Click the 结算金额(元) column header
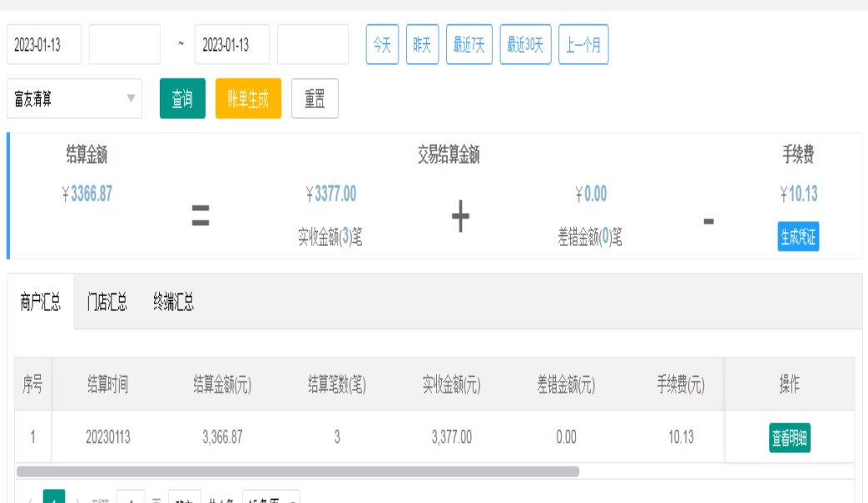 (x=222, y=385)
